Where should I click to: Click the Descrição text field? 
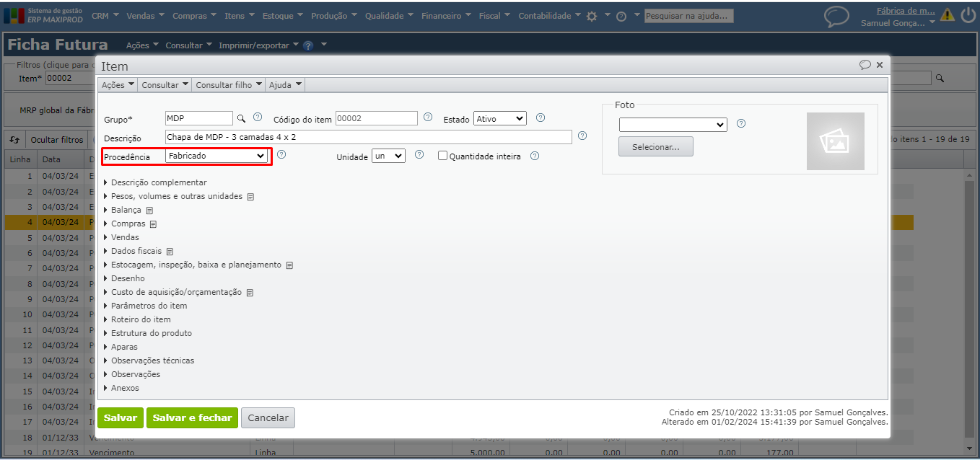coord(368,137)
